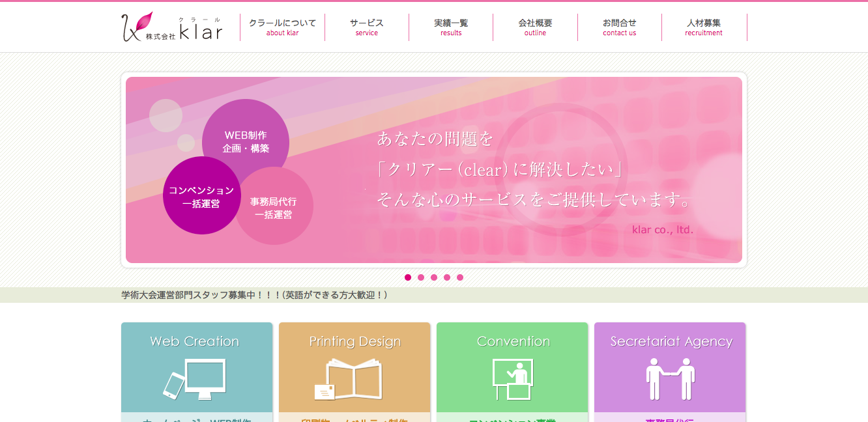Image resolution: width=868 pixels, height=422 pixels.
Task: Visit 人材募集 recruitment page
Action: tap(704, 27)
